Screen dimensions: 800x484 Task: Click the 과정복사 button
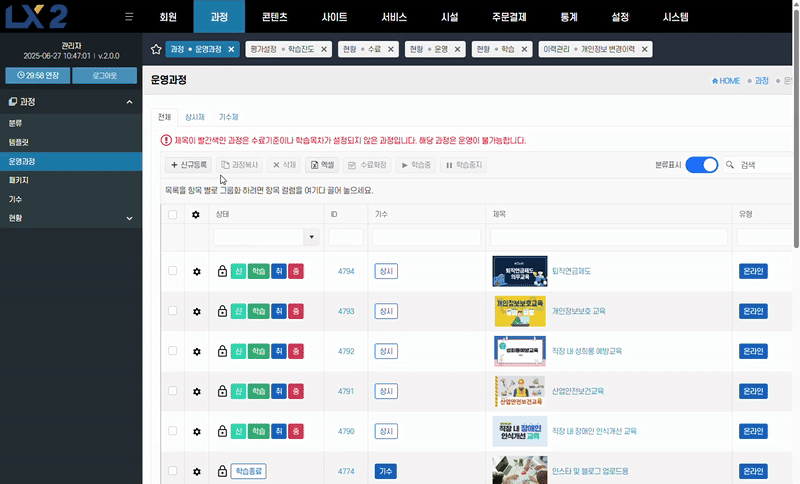coord(239,165)
